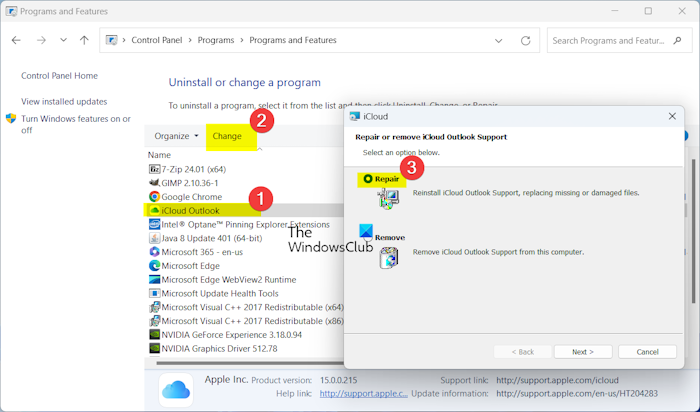Select the 7-Zip 24.01 (x64) row
This screenshot has width=700, height=412.
244,169
